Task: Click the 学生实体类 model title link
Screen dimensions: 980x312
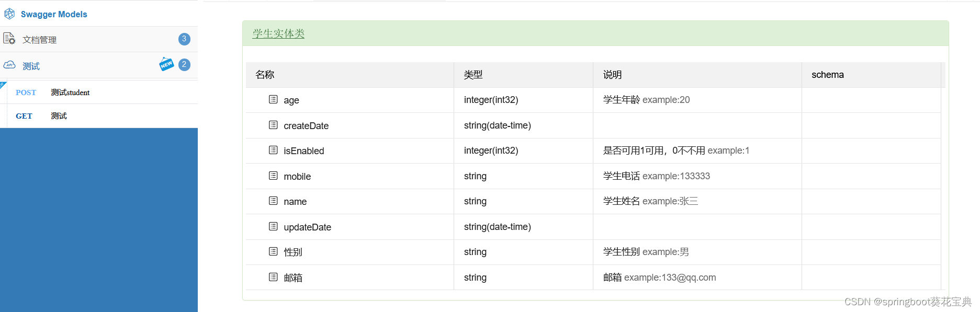Action: tap(278, 33)
